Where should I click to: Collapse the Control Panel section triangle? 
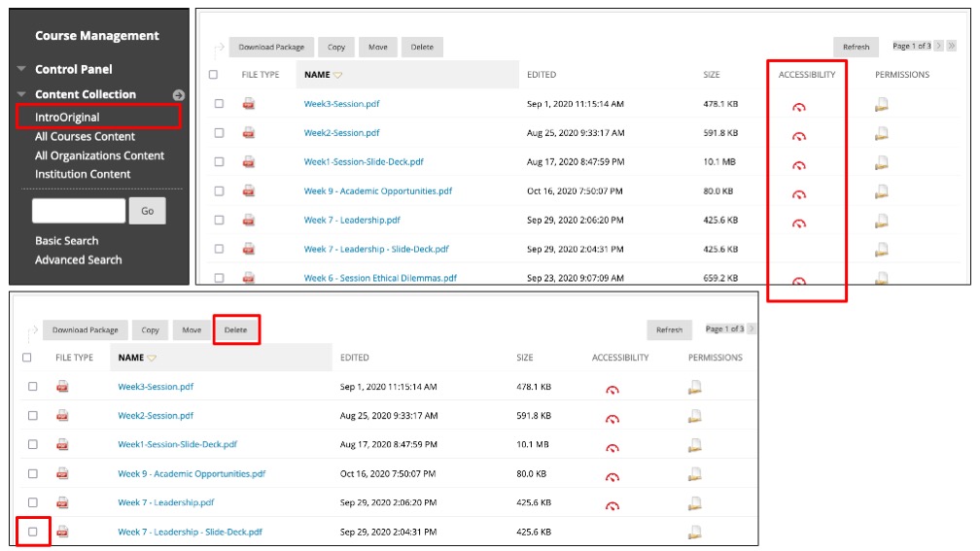coord(21,69)
